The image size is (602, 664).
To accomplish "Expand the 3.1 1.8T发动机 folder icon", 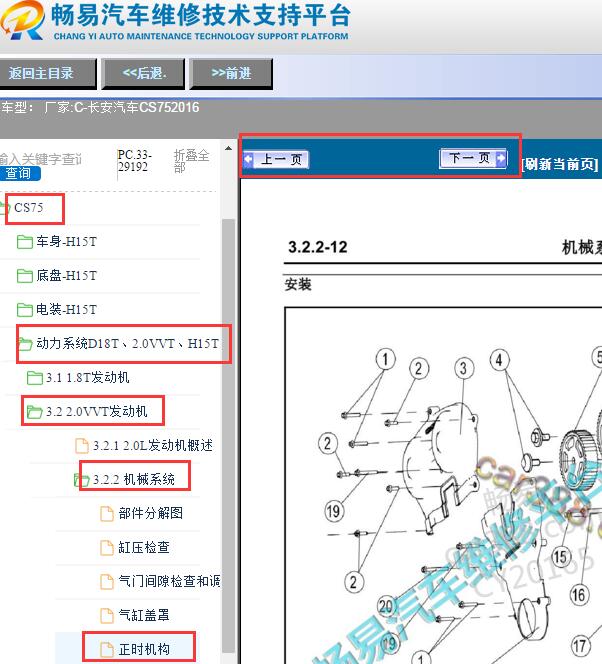I will (35, 377).
